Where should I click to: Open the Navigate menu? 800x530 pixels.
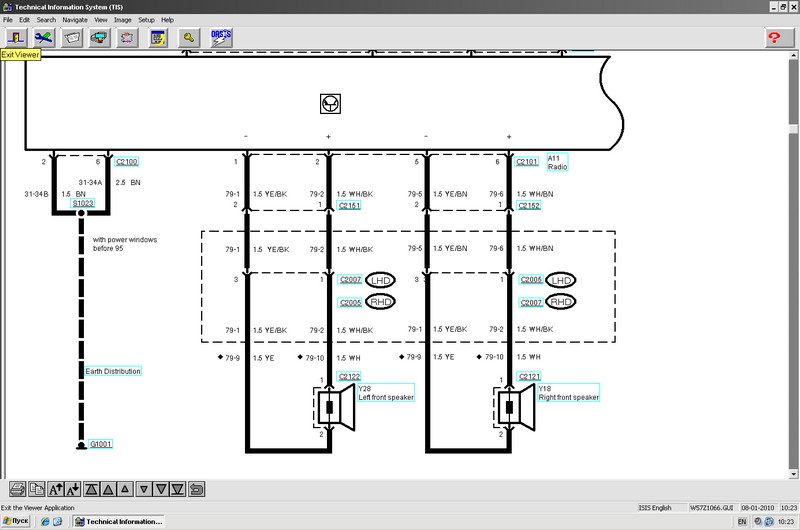74,20
